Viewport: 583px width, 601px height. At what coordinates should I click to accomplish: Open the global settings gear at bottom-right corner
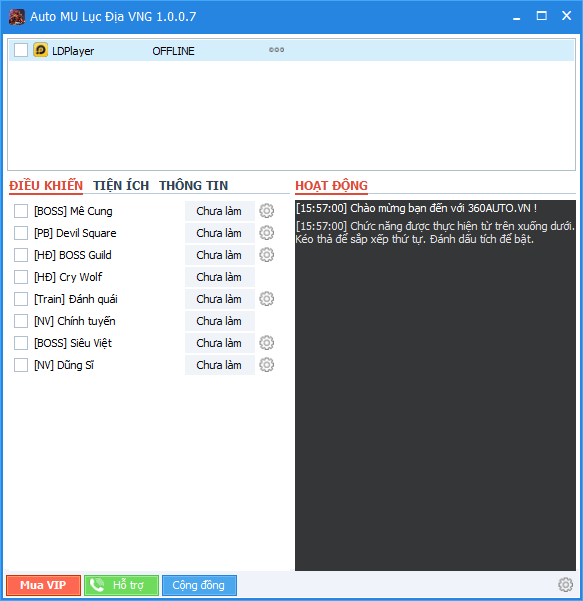[565, 585]
